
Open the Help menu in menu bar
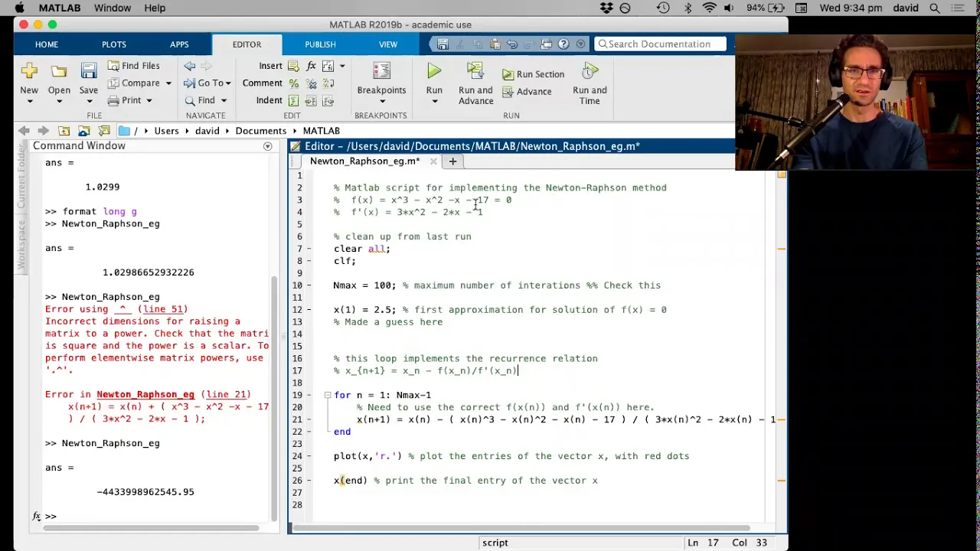point(155,8)
